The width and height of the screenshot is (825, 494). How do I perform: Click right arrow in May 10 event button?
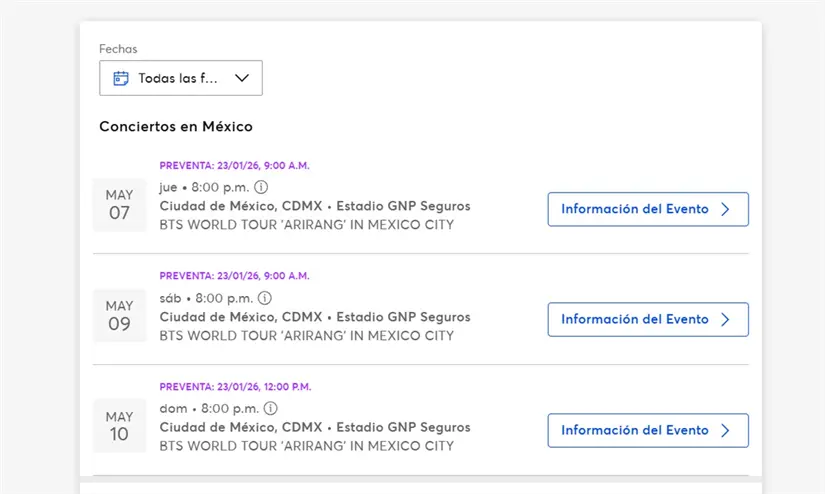pos(726,430)
